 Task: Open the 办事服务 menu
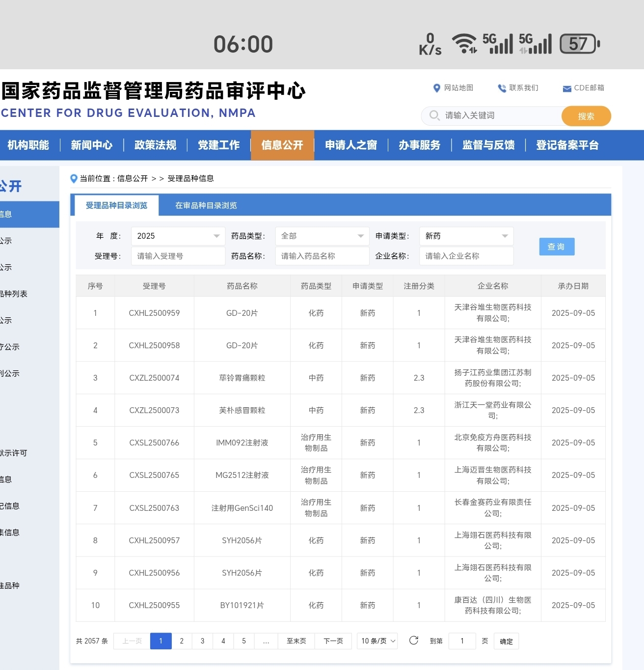(420, 145)
